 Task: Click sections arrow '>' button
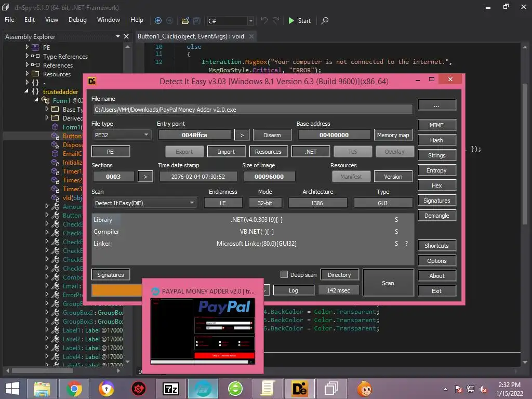click(145, 177)
